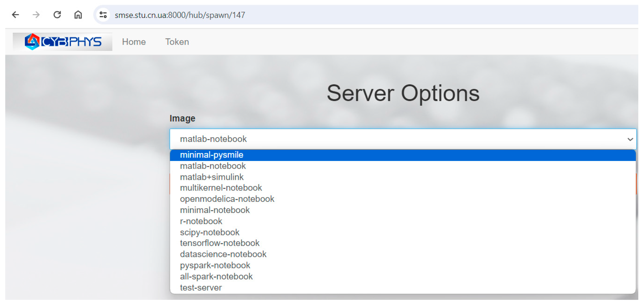The width and height of the screenshot is (644, 306).
Task: Reload the current page
Action: (x=57, y=15)
